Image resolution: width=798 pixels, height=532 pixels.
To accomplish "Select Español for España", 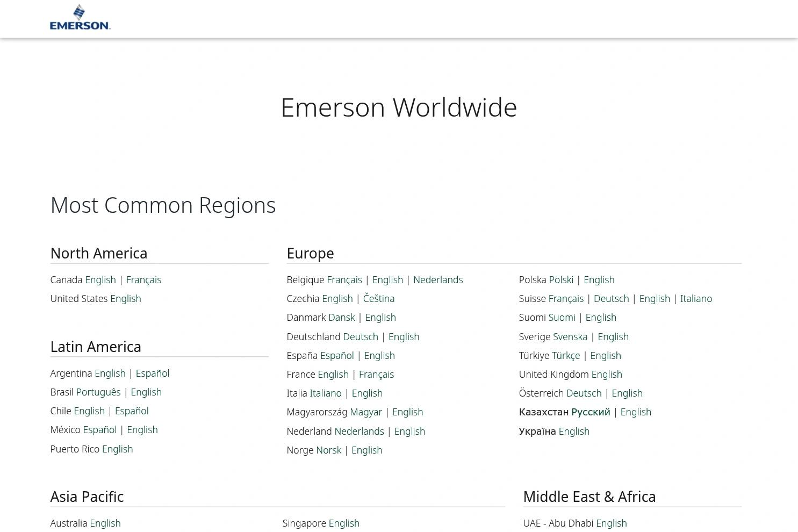I will (337, 355).
